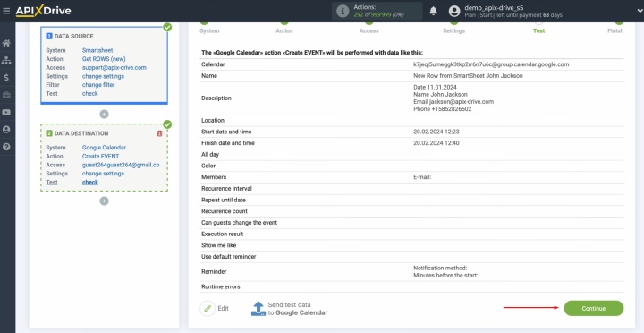Click New Row from SmartSheet John Jackson
The height and width of the screenshot is (333, 644).
(x=468, y=76)
